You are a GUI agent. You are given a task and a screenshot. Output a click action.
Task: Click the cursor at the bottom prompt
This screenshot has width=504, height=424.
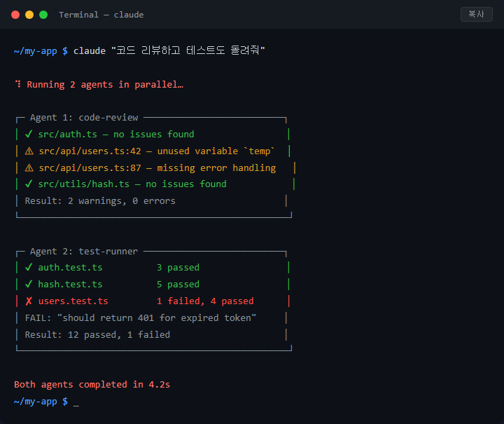pos(76,405)
